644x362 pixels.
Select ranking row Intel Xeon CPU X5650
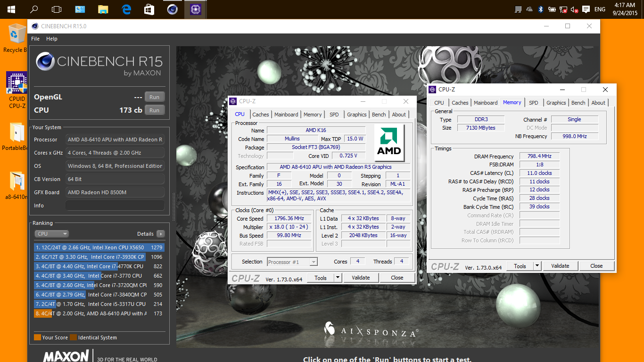tap(99, 247)
